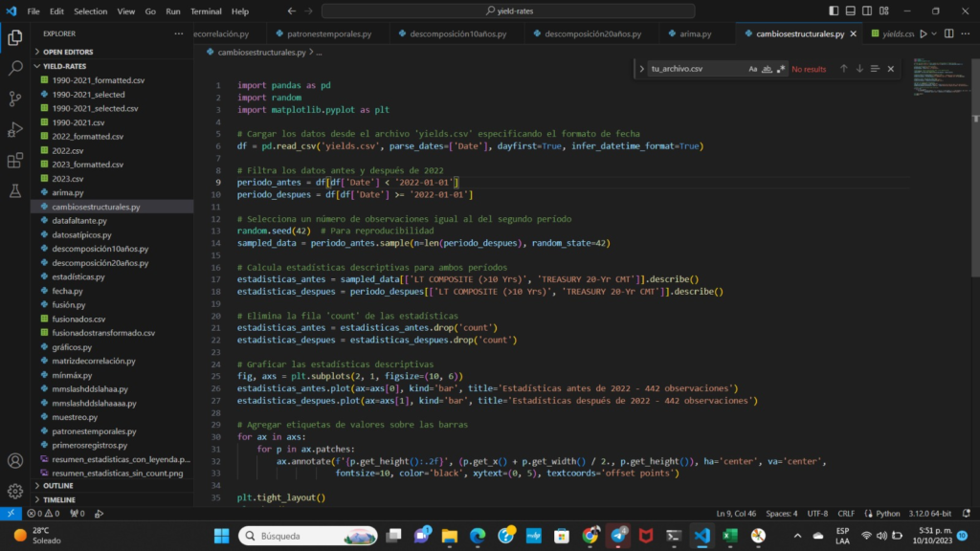This screenshot has height=551, width=980.
Task: Open Manage settings gear
Action: coord(15,491)
